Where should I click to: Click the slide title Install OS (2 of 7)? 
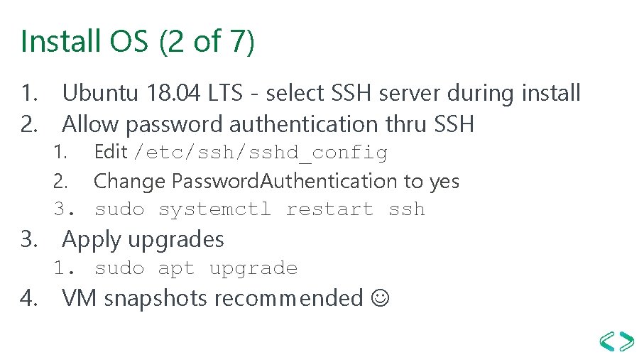pyautogui.click(x=138, y=41)
